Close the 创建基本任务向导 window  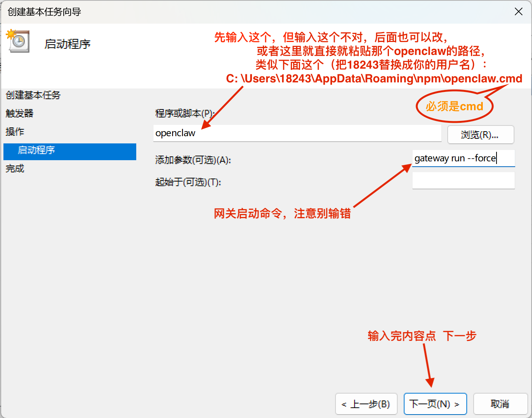518,12
